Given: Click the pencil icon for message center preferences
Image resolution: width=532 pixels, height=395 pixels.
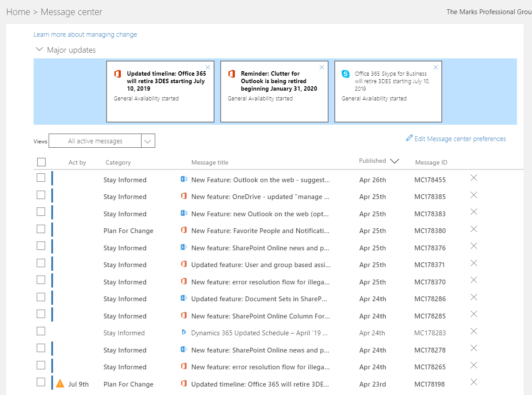Looking at the screenshot, I should (x=410, y=138).
